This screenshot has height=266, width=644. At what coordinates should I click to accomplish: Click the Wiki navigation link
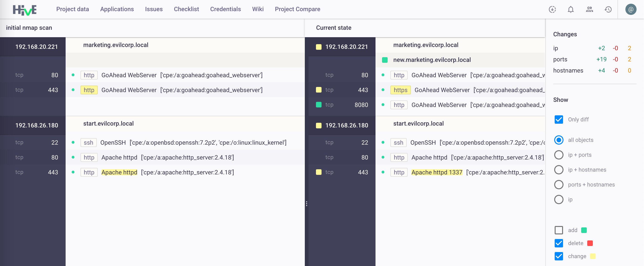(x=258, y=9)
